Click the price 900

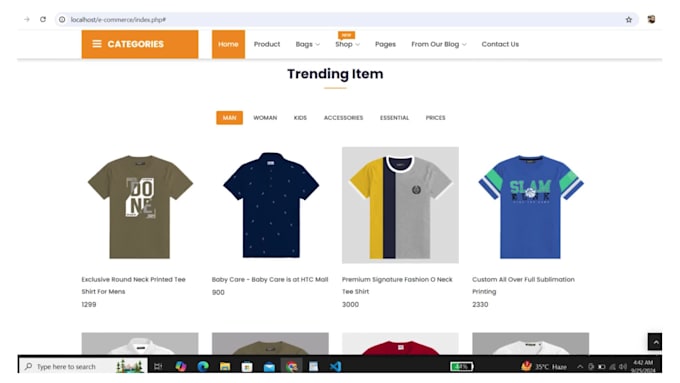coord(218,292)
